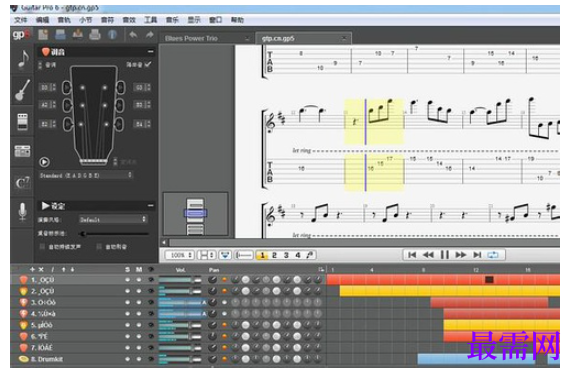Open the effects pedal panel icon
This screenshot has width=579, height=377.
(23, 122)
